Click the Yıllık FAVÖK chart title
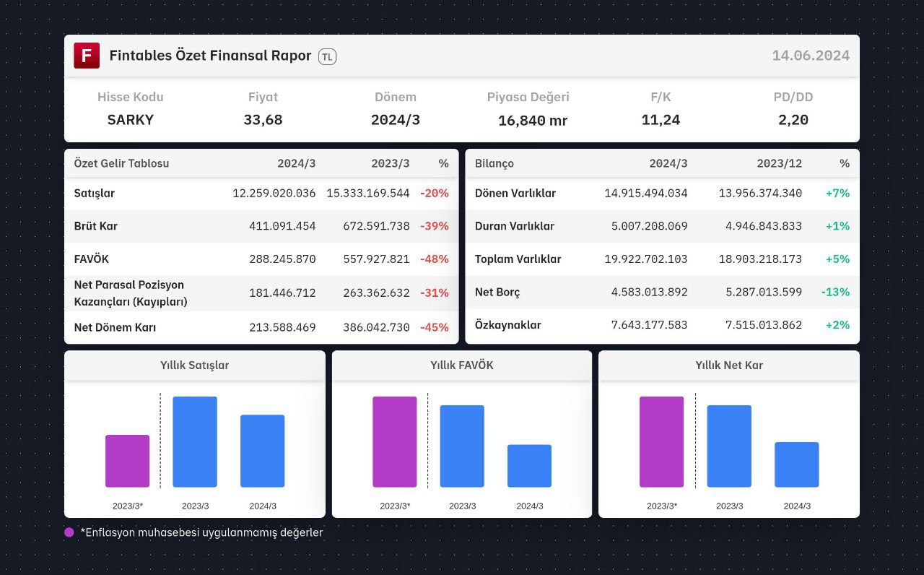 (462, 366)
